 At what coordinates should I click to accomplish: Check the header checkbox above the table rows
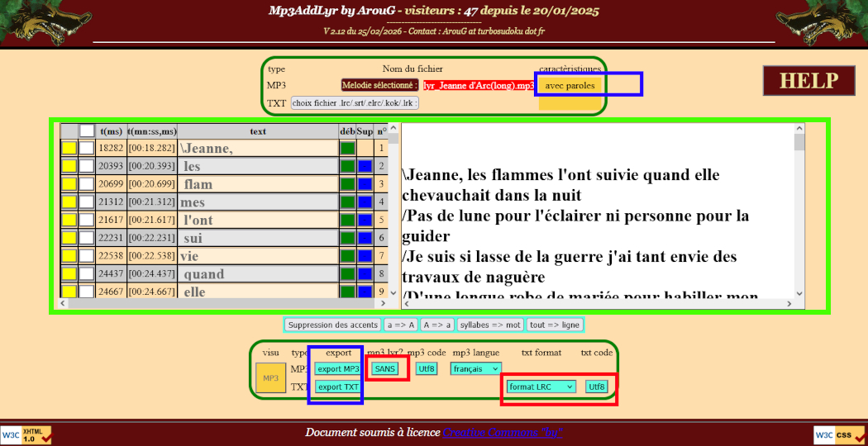pos(87,130)
